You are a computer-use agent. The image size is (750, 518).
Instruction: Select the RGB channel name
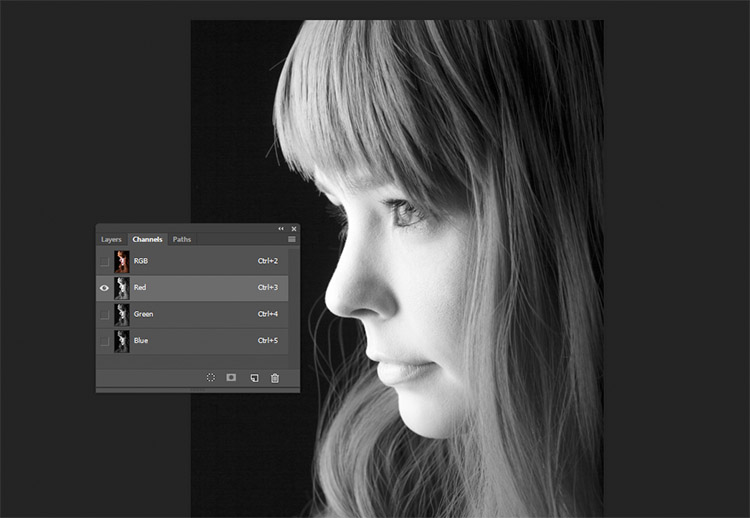point(141,261)
